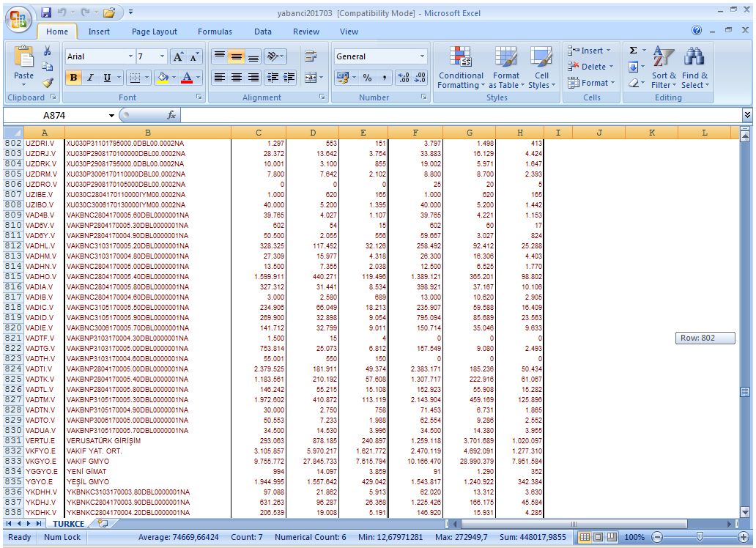Open Sort & Filter menu
Viewport: 756px width, 548px height.
coord(664,67)
